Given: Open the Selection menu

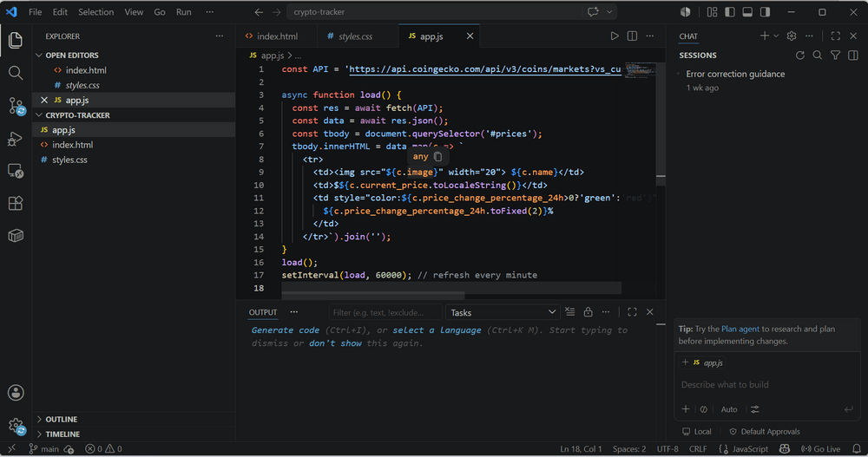Looking at the screenshot, I should [x=95, y=12].
